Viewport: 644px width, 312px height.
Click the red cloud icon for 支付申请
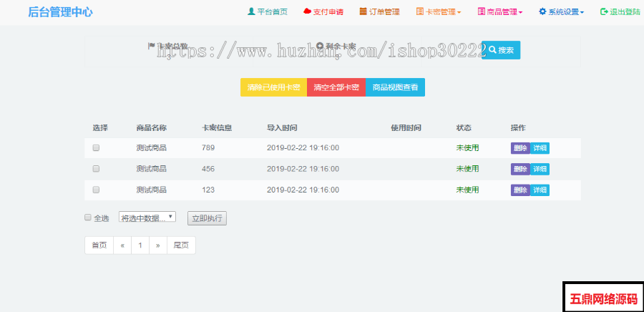pos(307,11)
